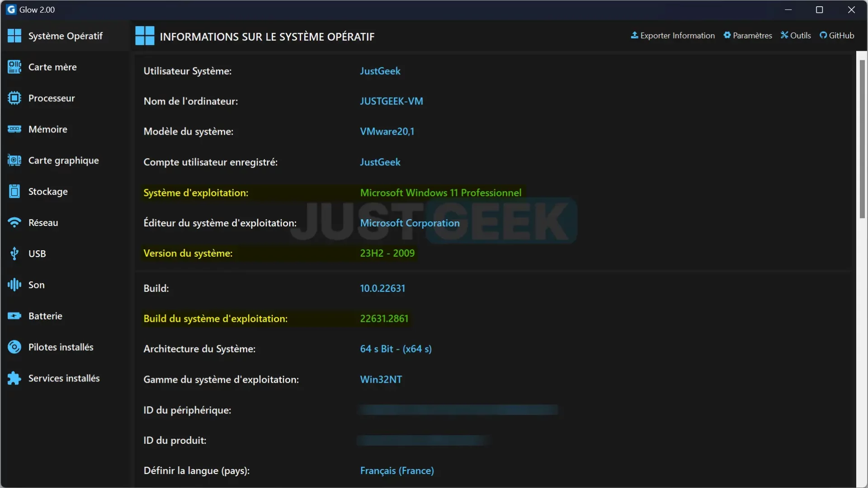Screen dimensions: 868x488
Task: Open the Mémoire section
Action: (x=66, y=129)
